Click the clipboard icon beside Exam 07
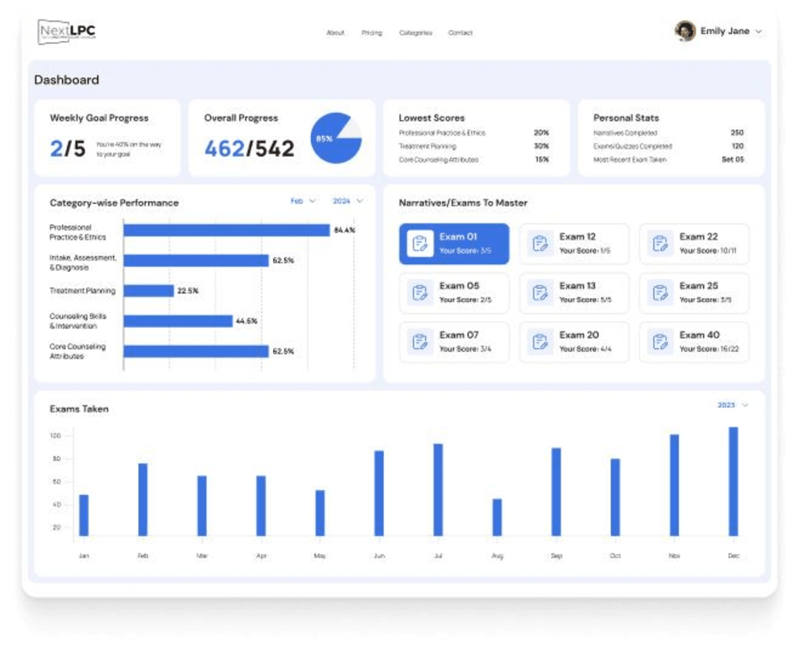The image size is (799, 672). pyautogui.click(x=419, y=342)
